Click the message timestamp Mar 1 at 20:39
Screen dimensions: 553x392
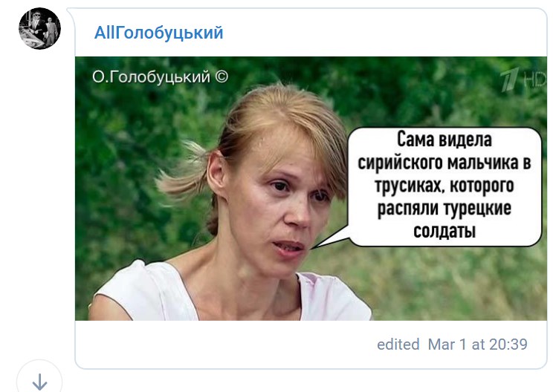coord(477,344)
